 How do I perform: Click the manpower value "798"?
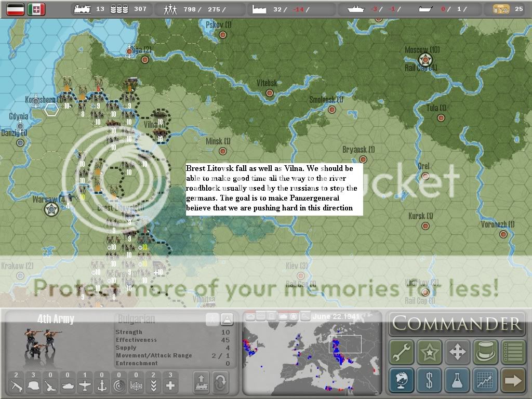click(190, 9)
